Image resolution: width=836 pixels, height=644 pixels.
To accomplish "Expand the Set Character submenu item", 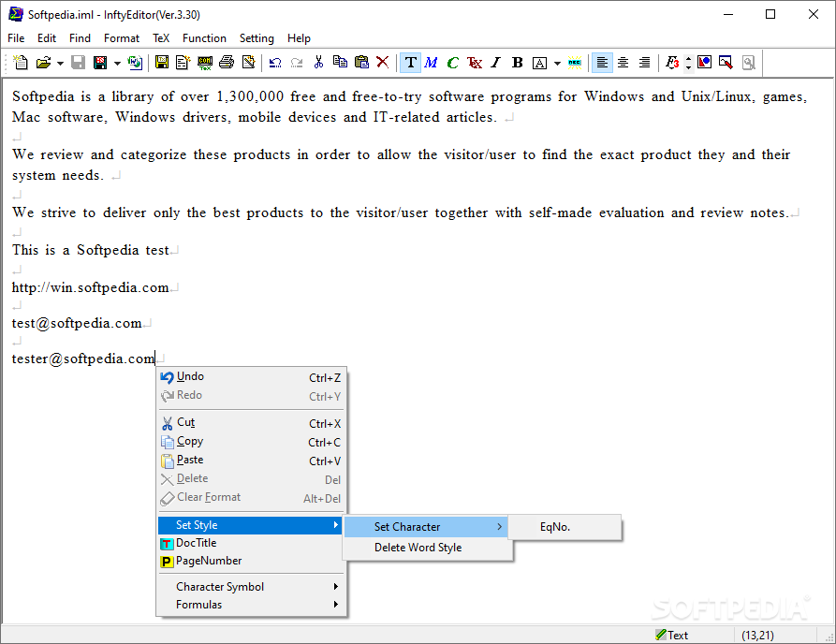I will 427,527.
